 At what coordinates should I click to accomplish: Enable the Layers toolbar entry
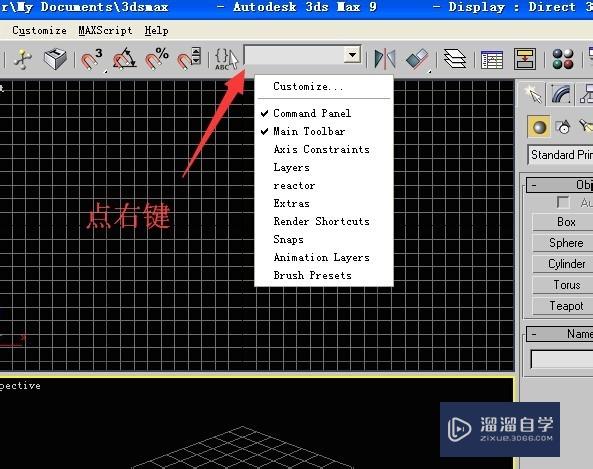pyautogui.click(x=324, y=167)
